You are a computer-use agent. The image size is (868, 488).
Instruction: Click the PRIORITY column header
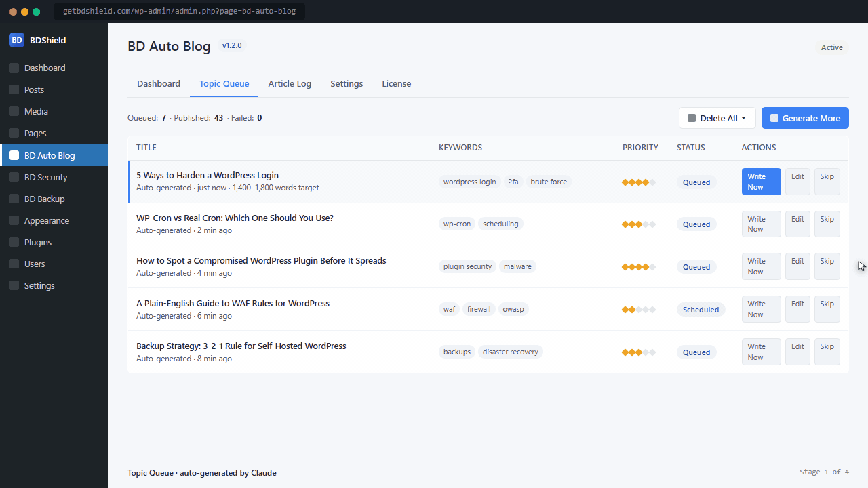[x=640, y=148]
